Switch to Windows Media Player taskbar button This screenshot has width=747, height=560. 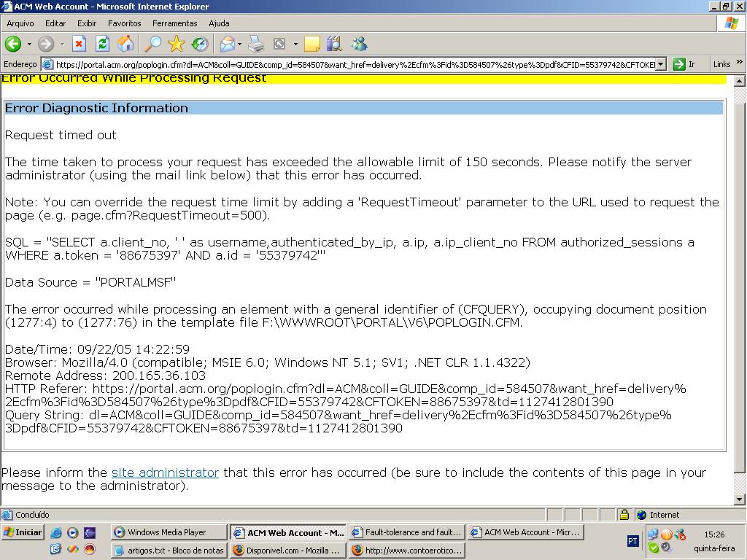pyautogui.click(x=169, y=532)
